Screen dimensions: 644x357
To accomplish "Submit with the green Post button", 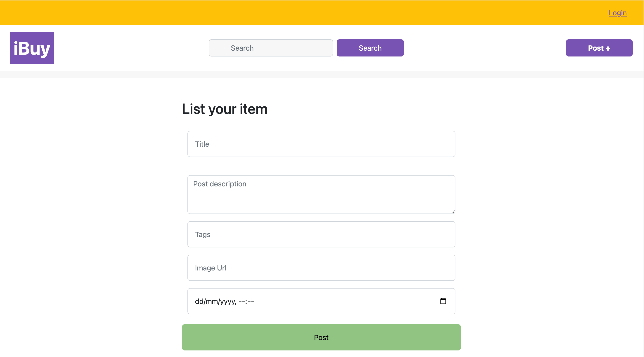I will point(321,337).
